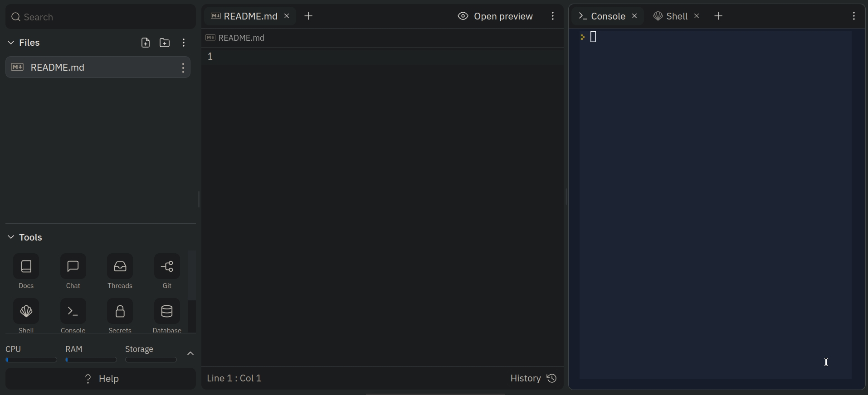Screen dimensions: 868x395
Task: Open the Git tool
Action: [x=167, y=267]
